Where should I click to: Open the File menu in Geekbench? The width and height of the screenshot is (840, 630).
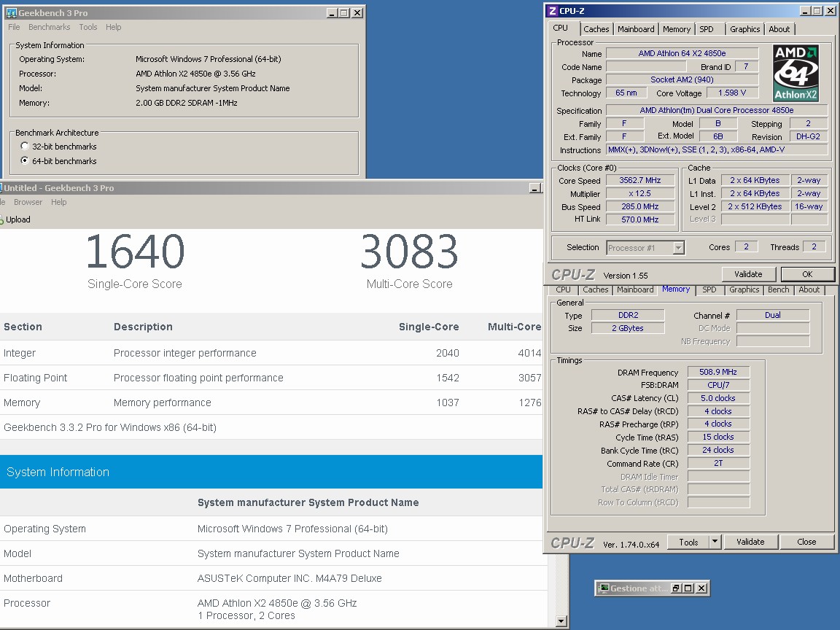click(14, 27)
